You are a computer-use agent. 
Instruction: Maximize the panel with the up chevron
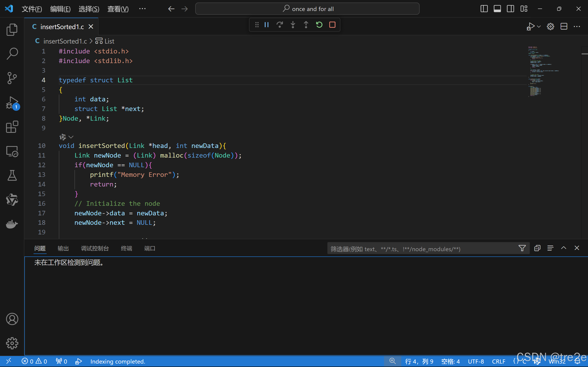coord(563,248)
